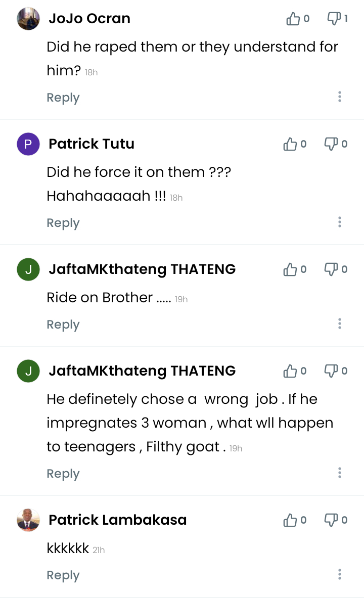Dislike JoJo Ocran's comment
This screenshot has height=598, width=364.
334,19
